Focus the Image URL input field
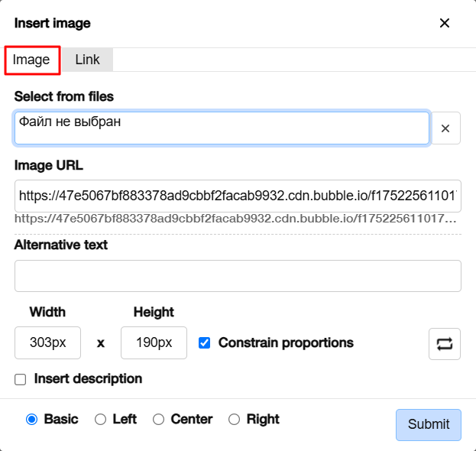The width and height of the screenshot is (476, 451). (x=237, y=196)
